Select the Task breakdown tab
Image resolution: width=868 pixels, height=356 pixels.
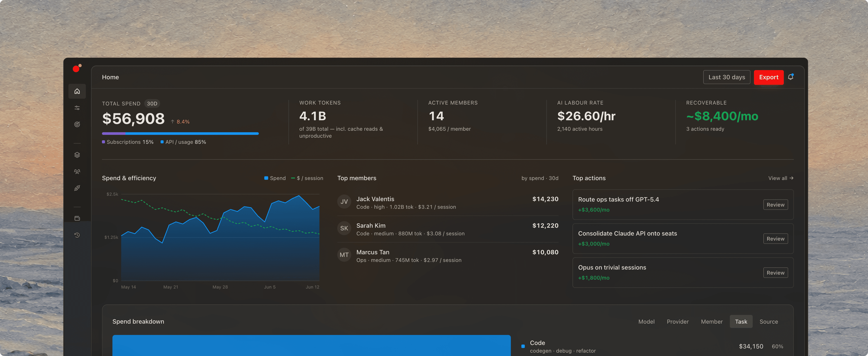click(741, 322)
